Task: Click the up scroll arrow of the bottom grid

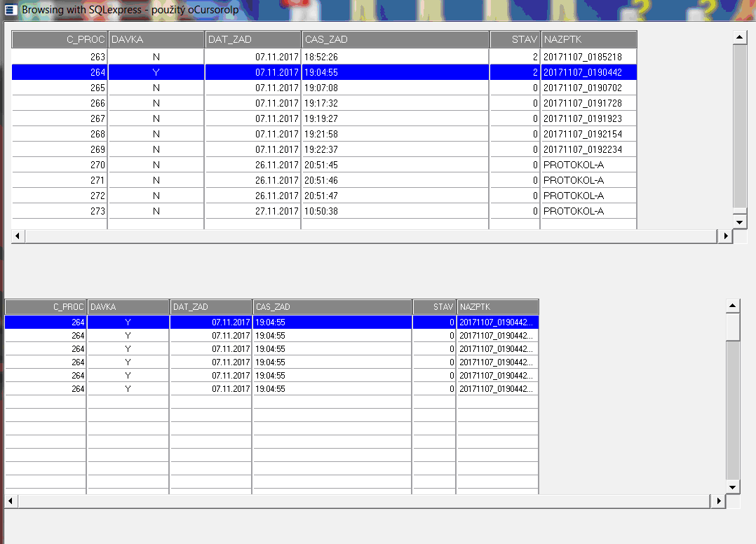Action: coord(733,304)
